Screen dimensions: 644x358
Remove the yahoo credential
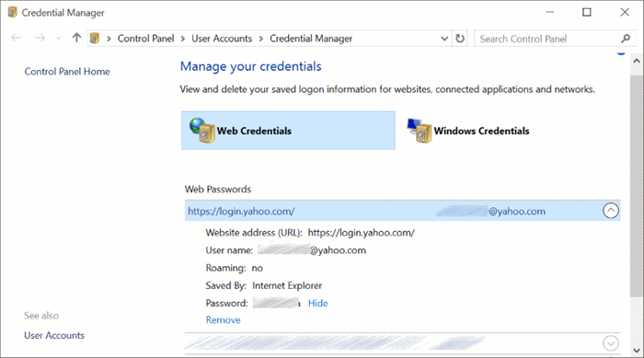[223, 319]
